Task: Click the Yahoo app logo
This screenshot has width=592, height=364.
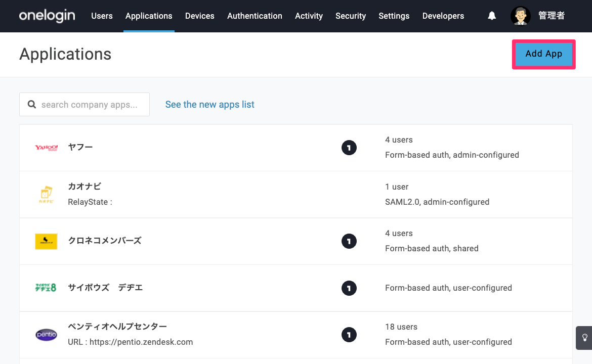Action: coord(46,148)
